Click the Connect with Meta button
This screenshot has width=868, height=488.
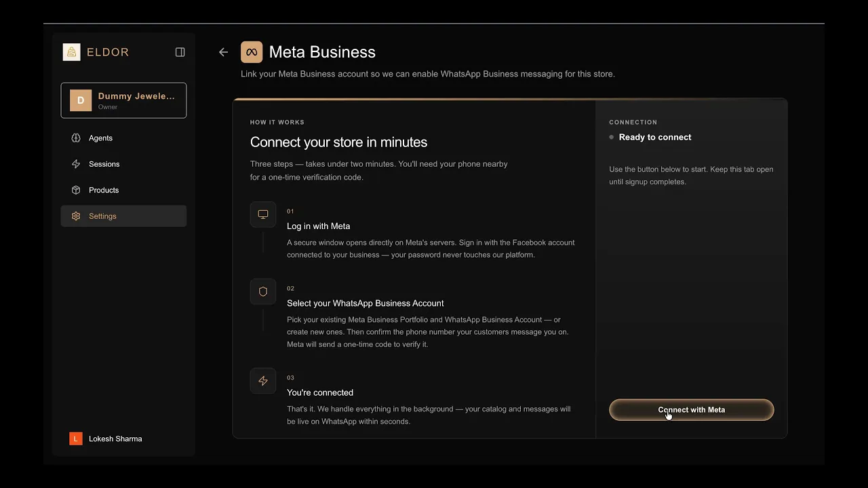692,409
